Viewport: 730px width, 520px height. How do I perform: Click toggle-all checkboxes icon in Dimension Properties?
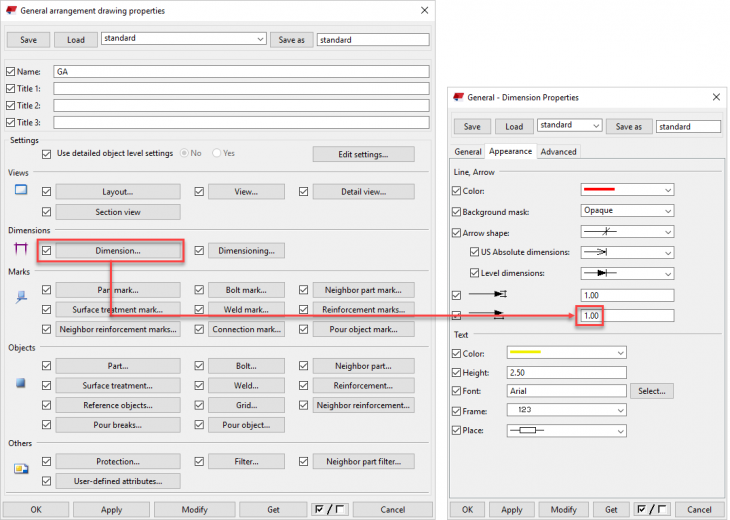[x=651, y=509]
